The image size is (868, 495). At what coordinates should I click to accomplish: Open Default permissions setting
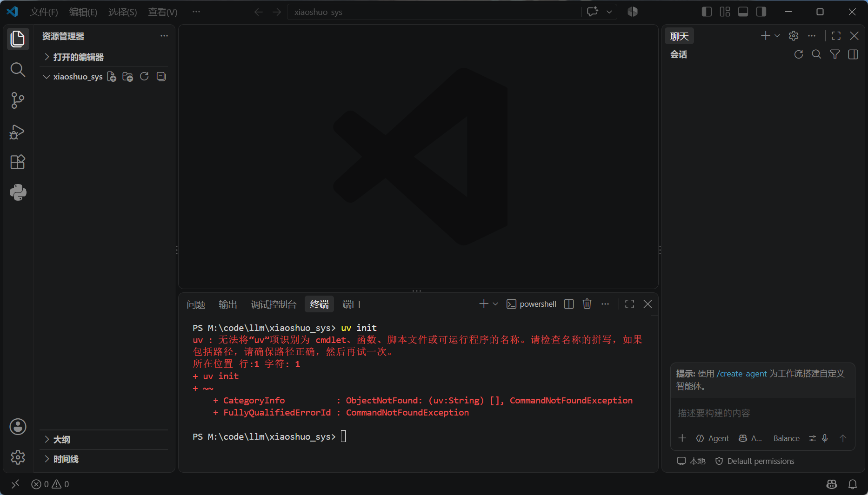tap(755, 461)
